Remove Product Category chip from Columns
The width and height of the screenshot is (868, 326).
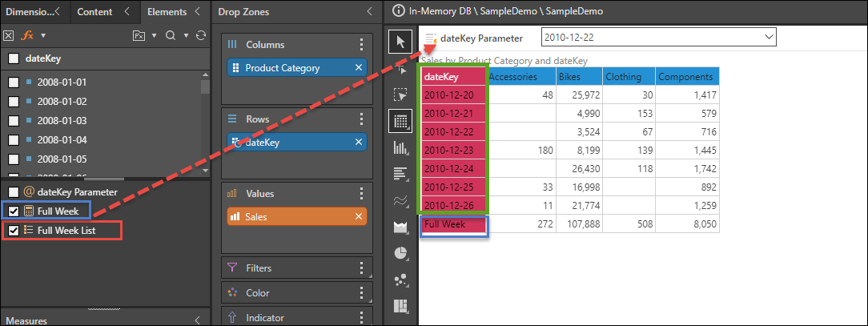point(358,68)
